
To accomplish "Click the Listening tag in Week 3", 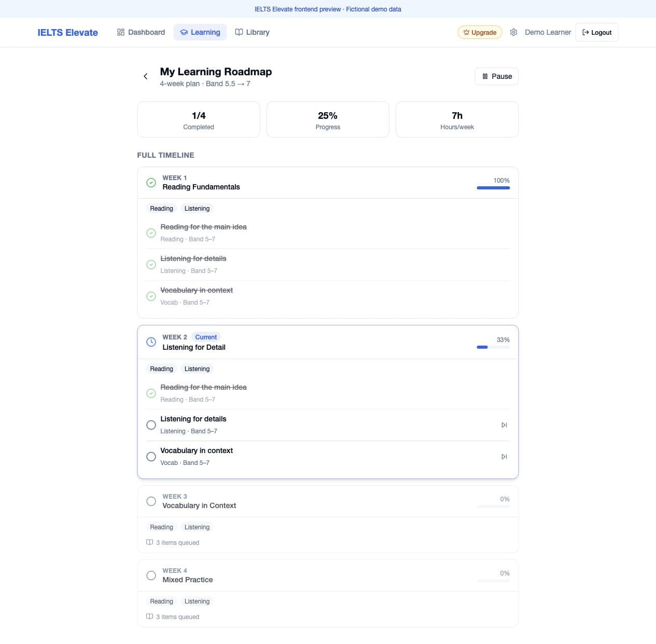I will pyautogui.click(x=197, y=527).
